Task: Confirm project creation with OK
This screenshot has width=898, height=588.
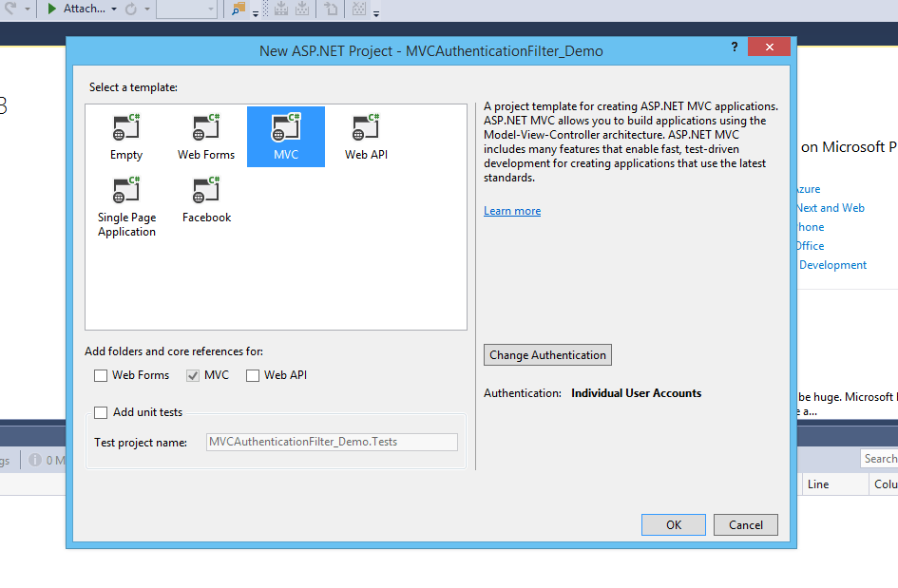Action: point(673,524)
